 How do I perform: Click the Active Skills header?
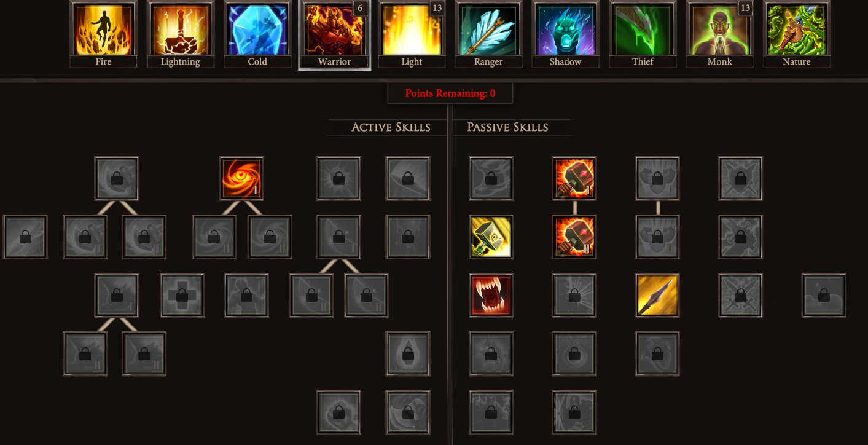click(391, 127)
